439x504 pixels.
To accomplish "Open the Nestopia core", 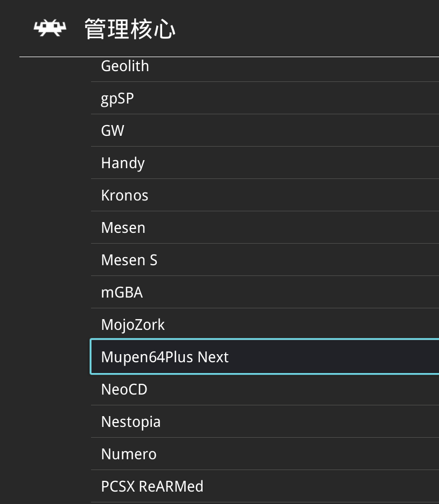I will [131, 422].
